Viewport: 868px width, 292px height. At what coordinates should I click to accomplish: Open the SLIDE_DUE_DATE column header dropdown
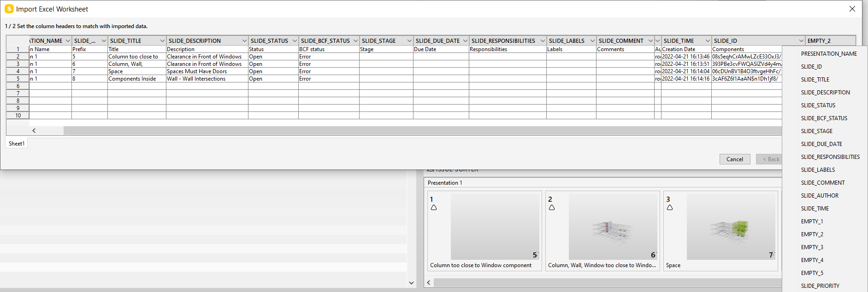[465, 41]
